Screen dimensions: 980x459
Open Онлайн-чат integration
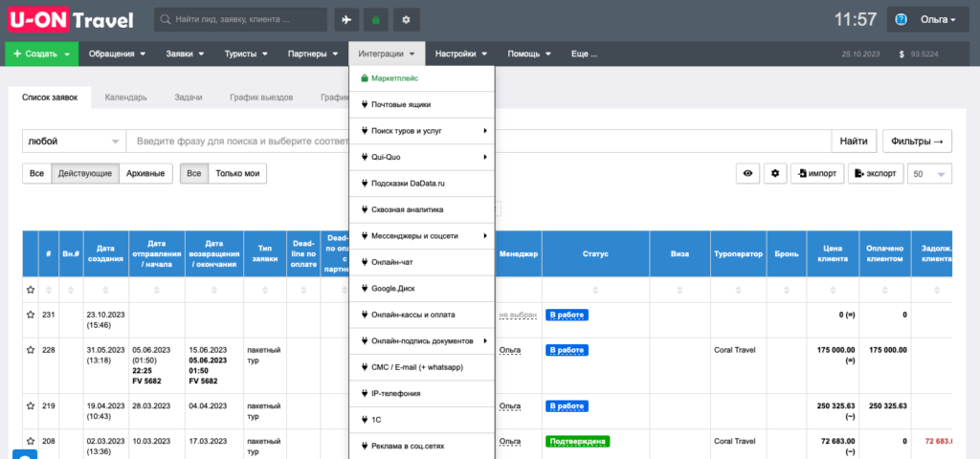(422, 262)
